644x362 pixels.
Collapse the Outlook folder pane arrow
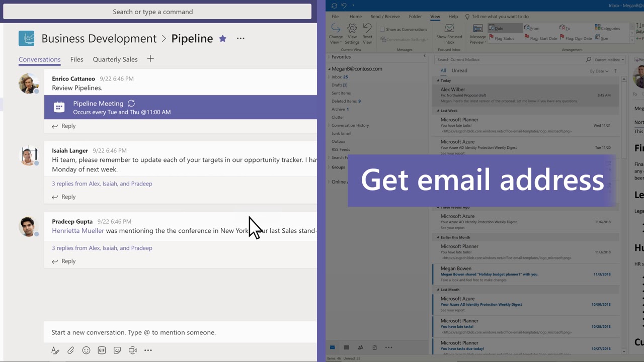(424, 56)
